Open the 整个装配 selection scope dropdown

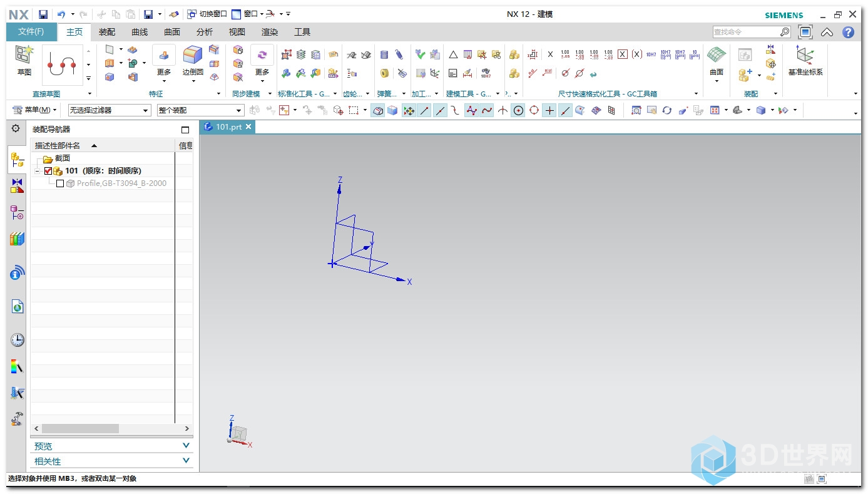(200, 110)
